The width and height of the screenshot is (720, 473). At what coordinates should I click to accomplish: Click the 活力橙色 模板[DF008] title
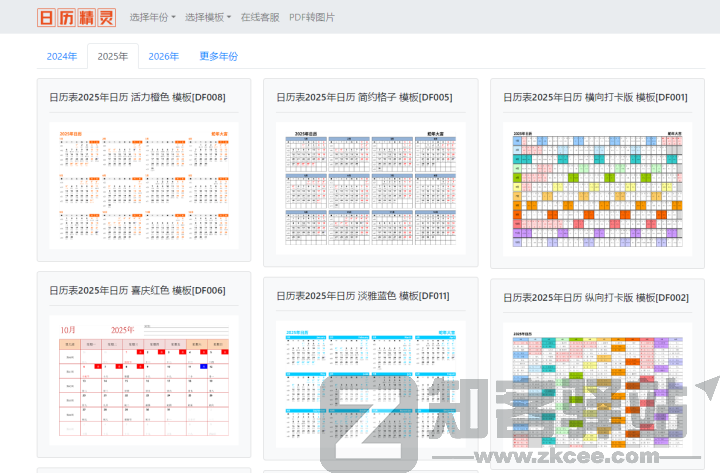tap(137, 97)
